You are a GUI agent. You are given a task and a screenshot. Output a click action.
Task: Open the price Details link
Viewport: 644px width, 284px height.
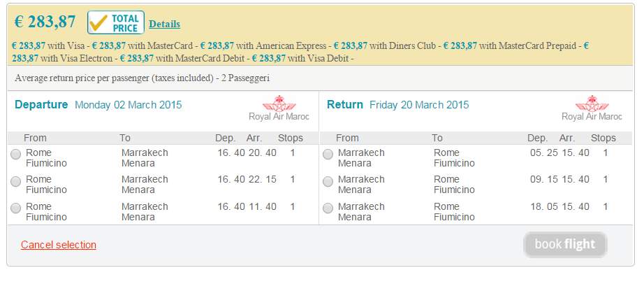[164, 24]
